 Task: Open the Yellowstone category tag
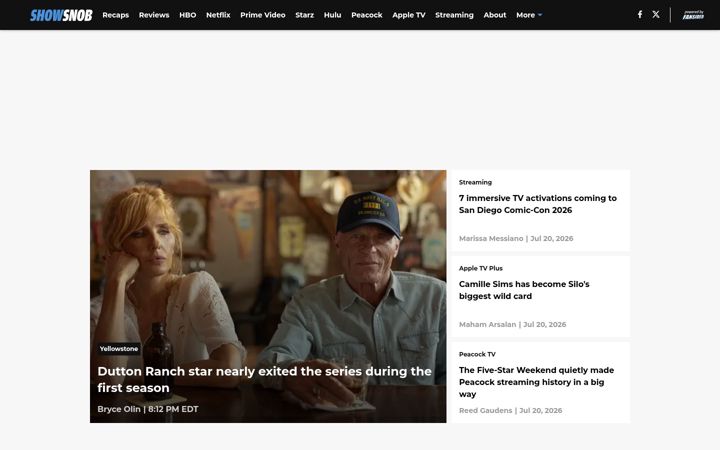tap(119, 349)
